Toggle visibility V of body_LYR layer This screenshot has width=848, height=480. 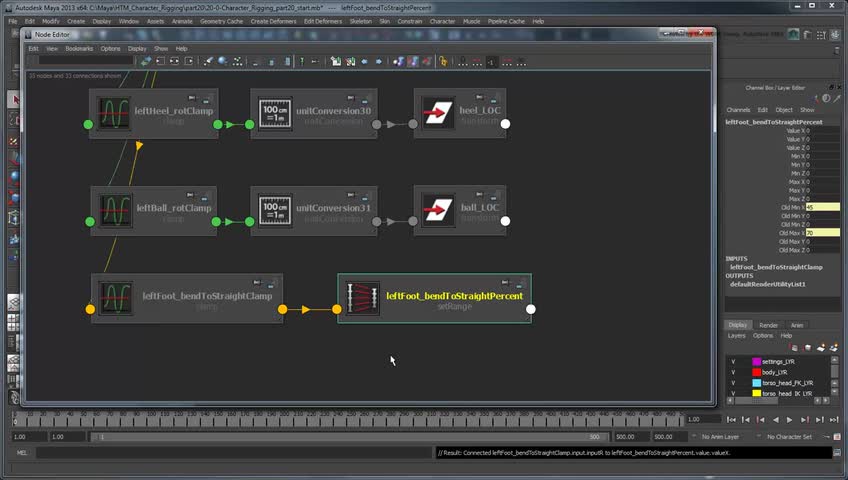[733, 372]
